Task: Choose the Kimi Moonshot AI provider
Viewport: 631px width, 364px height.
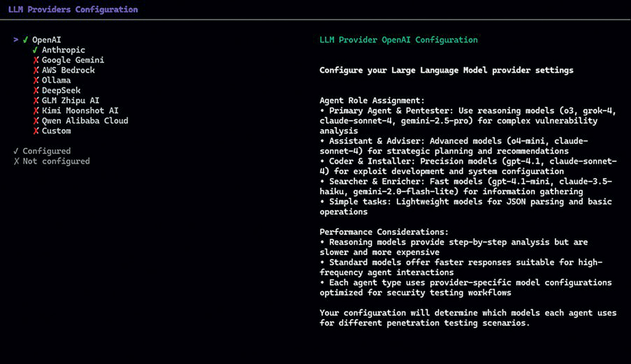Action: 80,111
